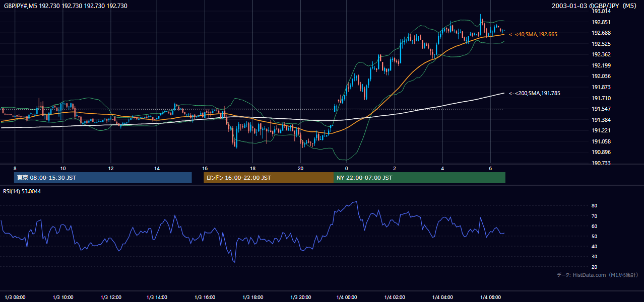
Task: Click hour label 16 under the price chart
Action: point(205,168)
